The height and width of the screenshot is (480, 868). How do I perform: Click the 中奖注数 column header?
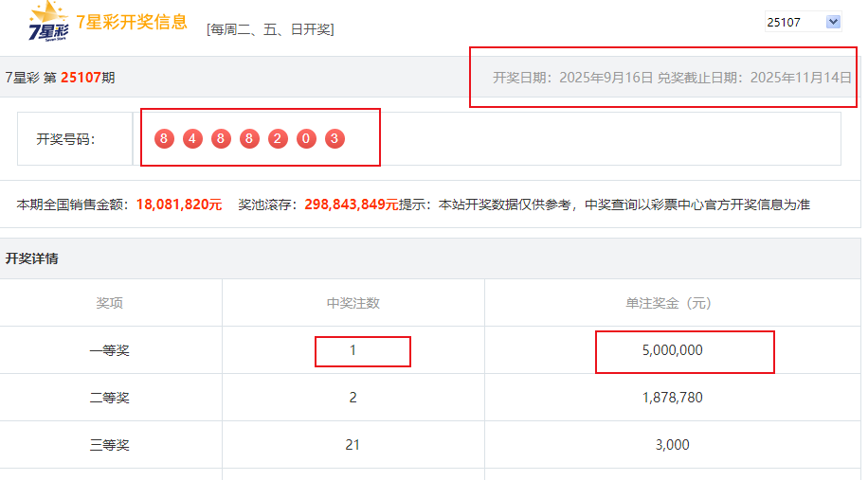click(x=353, y=303)
